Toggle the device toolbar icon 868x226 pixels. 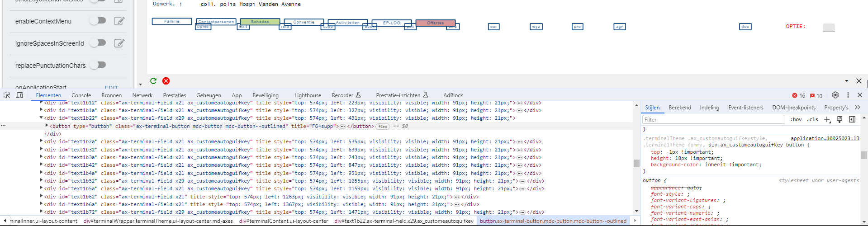[19, 95]
